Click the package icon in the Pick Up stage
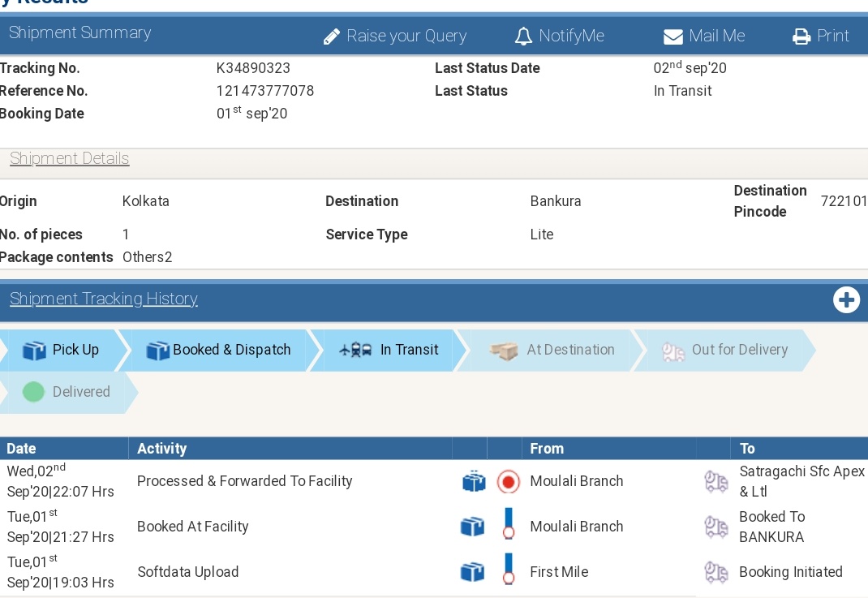Viewport: 868px width, 598px height. [34, 351]
